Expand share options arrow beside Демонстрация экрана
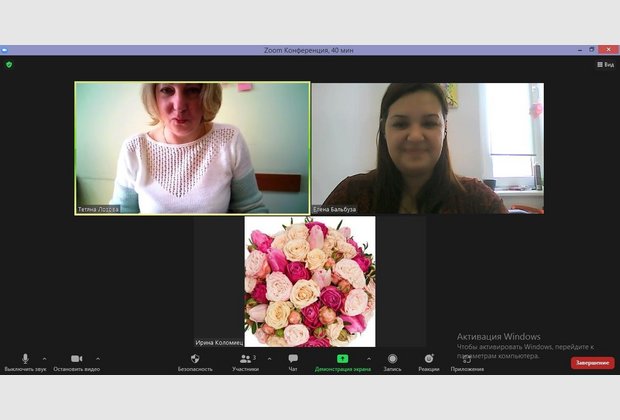620x420 pixels. click(368, 358)
